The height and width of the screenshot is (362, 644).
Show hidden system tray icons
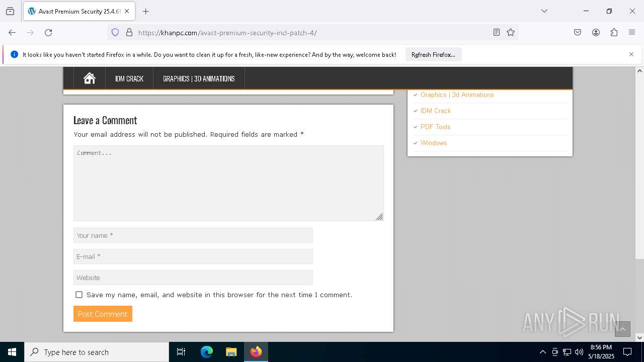click(x=542, y=352)
